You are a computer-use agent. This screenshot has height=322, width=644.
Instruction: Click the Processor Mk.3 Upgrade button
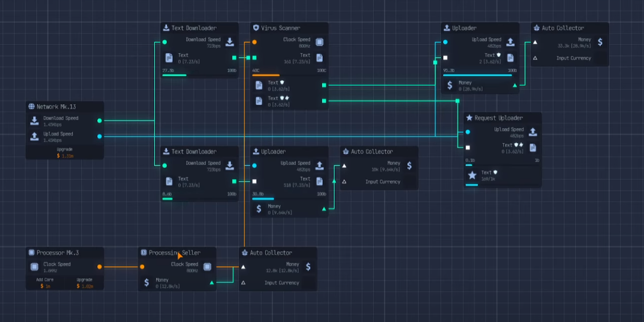pyautogui.click(x=84, y=283)
